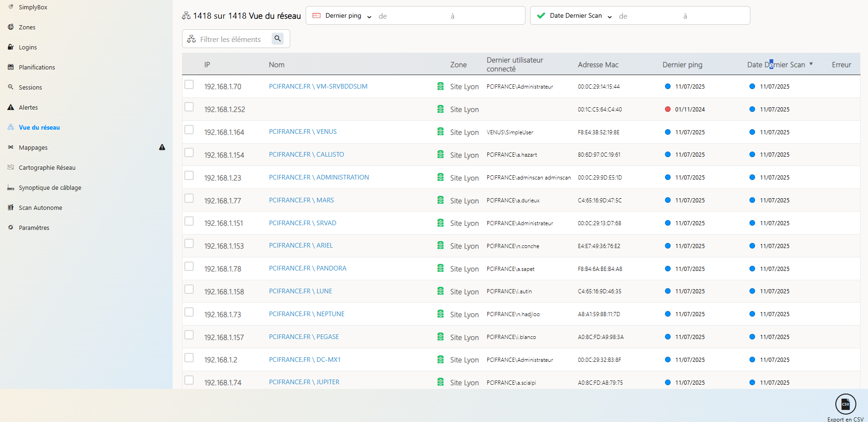Launch Scan Autonome from sidebar

pyautogui.click(x=41, y=208)
